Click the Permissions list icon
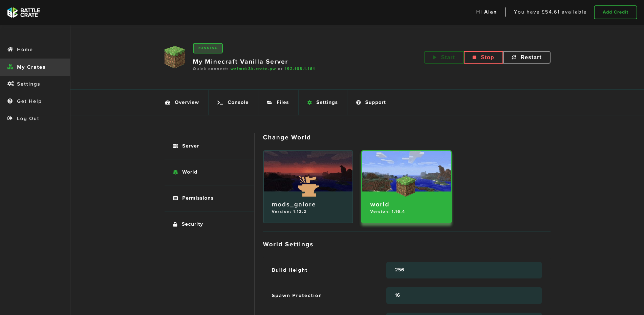The image size is (644, 315). coord(175,198)
